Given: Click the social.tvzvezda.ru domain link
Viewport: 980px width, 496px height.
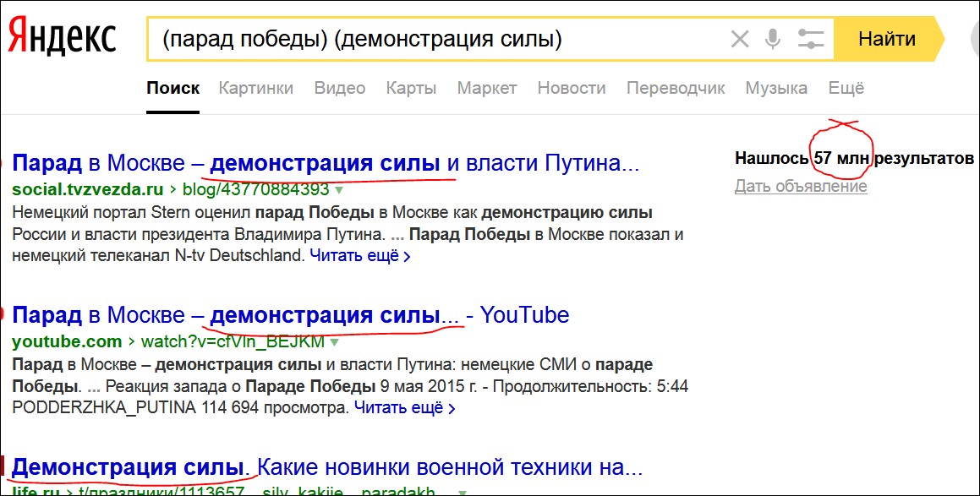Looking at the screenshot, I should coord(87,188).
